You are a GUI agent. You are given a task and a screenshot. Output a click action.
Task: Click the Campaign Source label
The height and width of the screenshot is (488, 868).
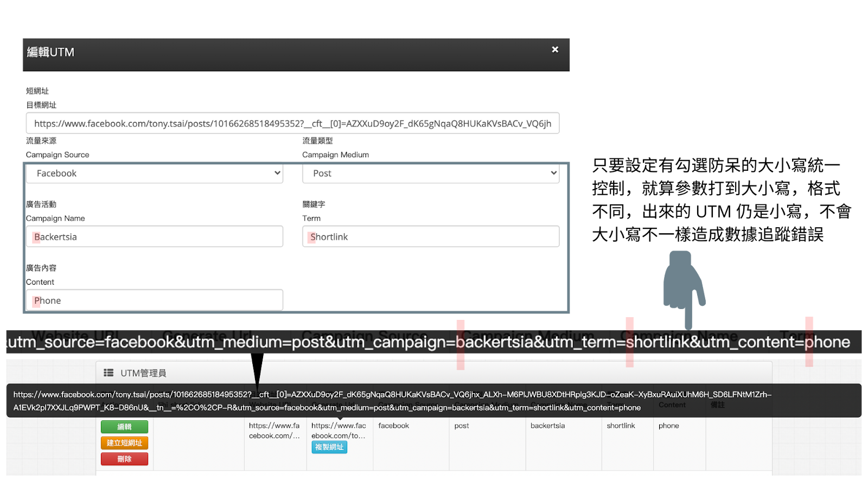[58, 155]
